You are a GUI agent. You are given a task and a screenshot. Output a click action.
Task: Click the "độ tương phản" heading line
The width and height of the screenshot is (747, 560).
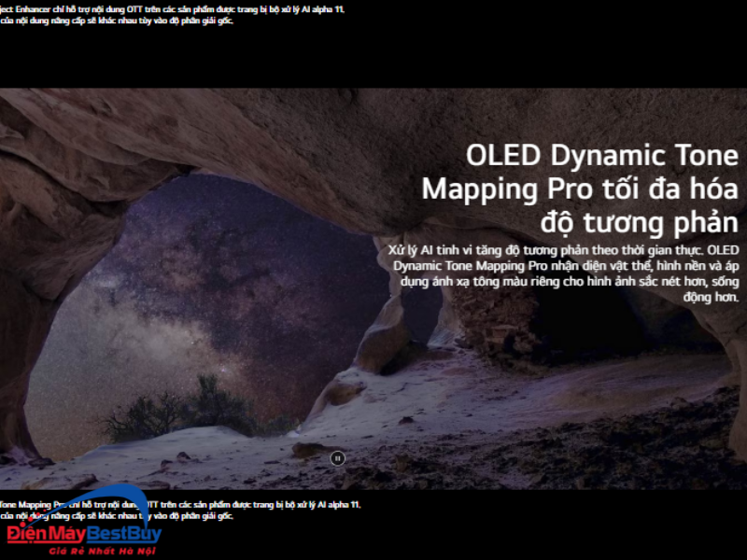coord(639,222)
